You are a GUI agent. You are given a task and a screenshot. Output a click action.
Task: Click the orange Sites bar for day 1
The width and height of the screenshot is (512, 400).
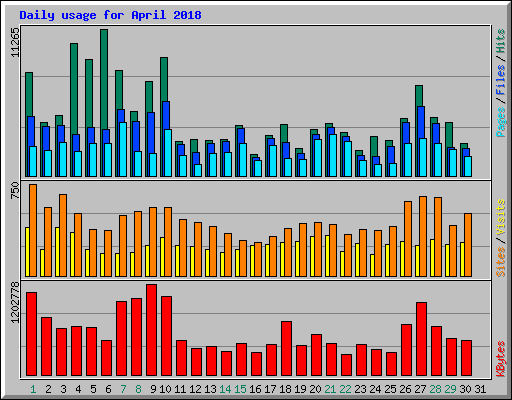click(x=33, y=230)
